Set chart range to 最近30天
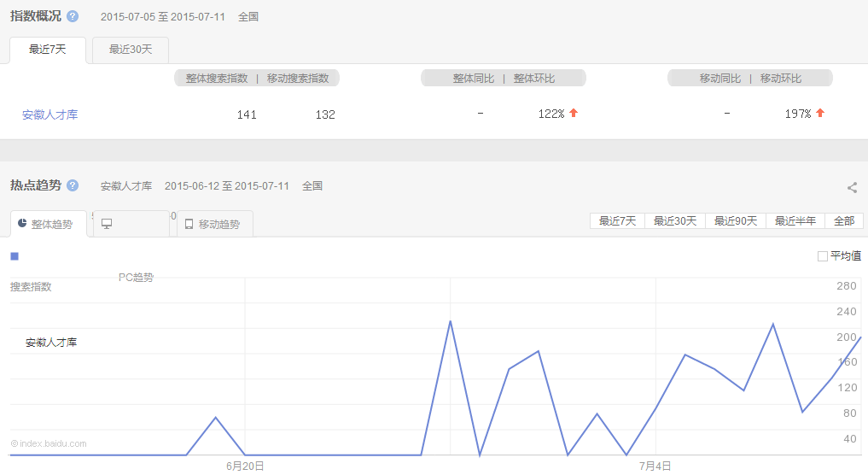Viewport: 868px width, 475px height. point(675,220)
